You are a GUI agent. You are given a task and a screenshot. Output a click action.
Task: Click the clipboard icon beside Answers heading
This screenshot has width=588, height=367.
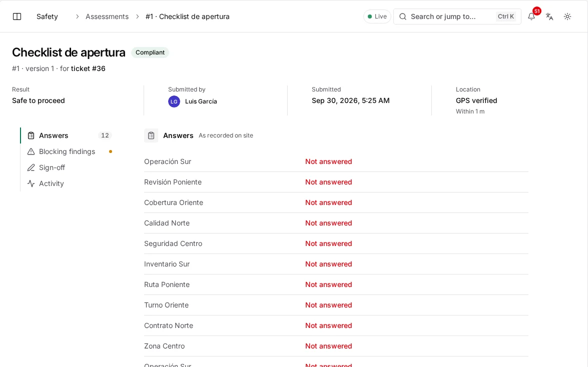pyautogui.click(x=151, y=135)
